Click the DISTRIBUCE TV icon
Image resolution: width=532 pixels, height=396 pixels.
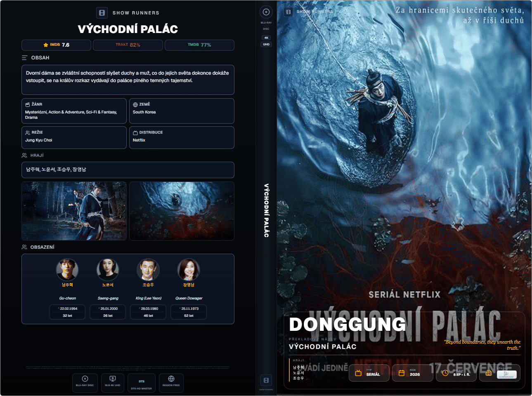135,132
